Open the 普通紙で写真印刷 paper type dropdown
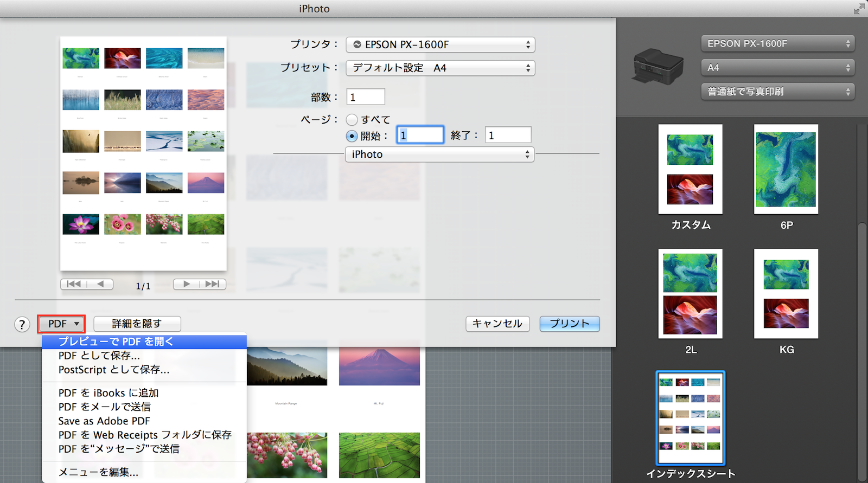 (x=777, y=92)
